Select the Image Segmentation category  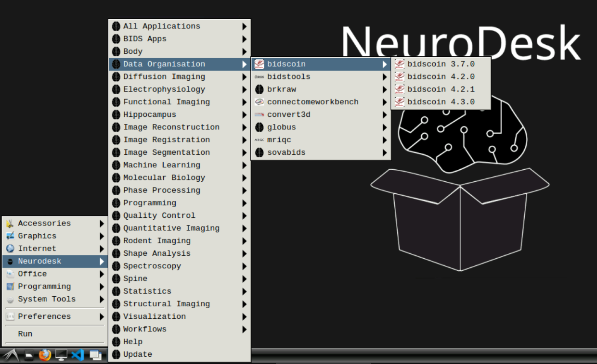coord(180,152)
